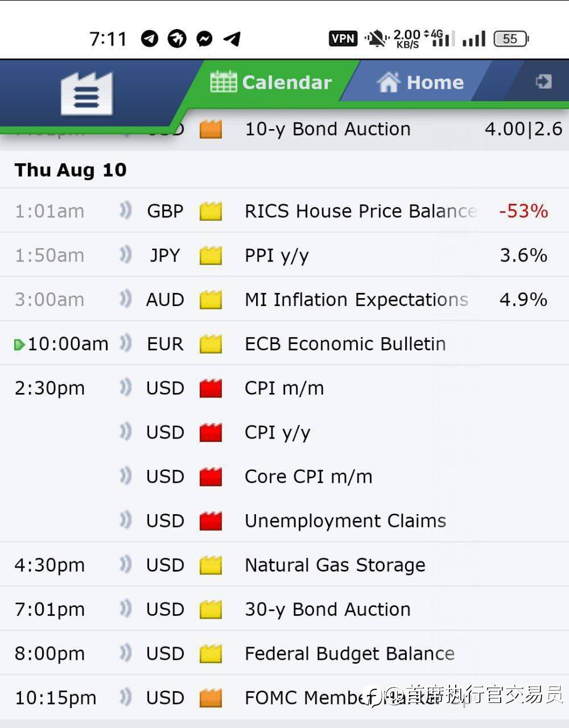
Task: Switch to the Calendar tab
Action: pos(271,82)
